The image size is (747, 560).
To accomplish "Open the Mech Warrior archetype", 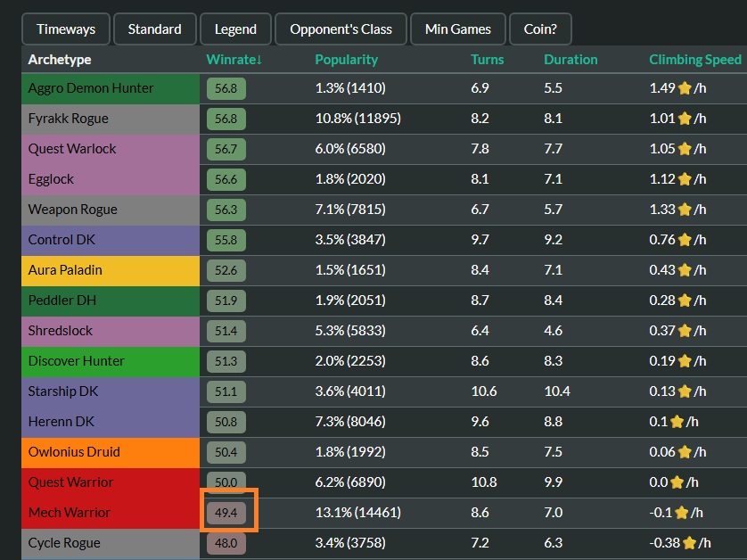I will click(x=111, y=513).
